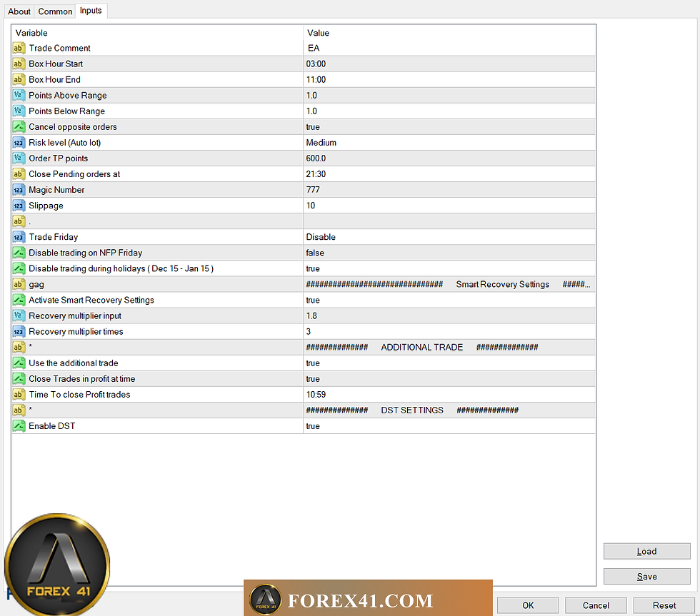Image resolution: width=700 pixels, height=616 pixels.
Task: Click the Disable trading during holidays icon
Action: click(19, 268)
